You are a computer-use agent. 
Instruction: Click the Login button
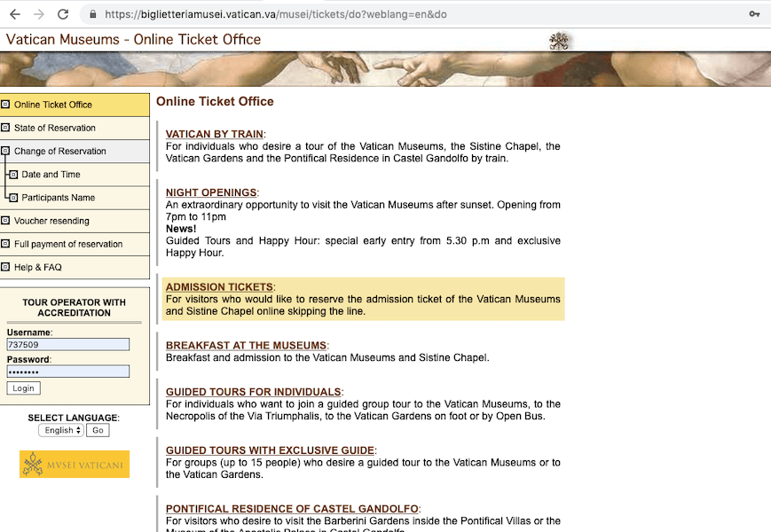pyautogui.click(x=24, y=388)
